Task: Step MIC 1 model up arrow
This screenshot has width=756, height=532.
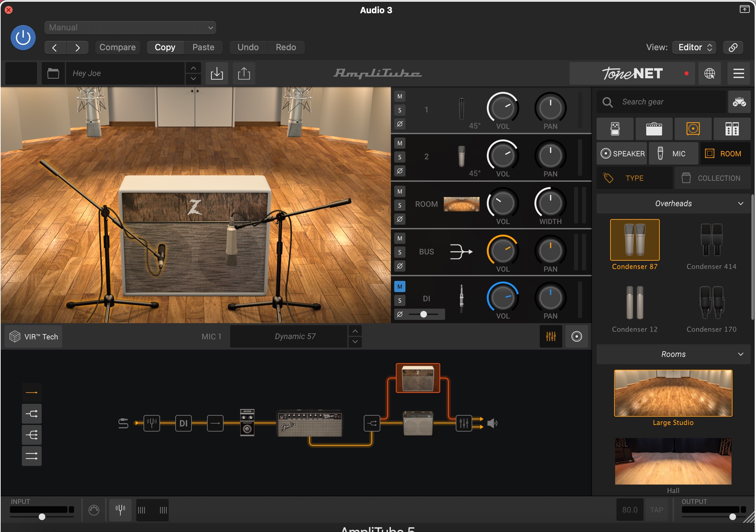Action: tap(355, 331)
